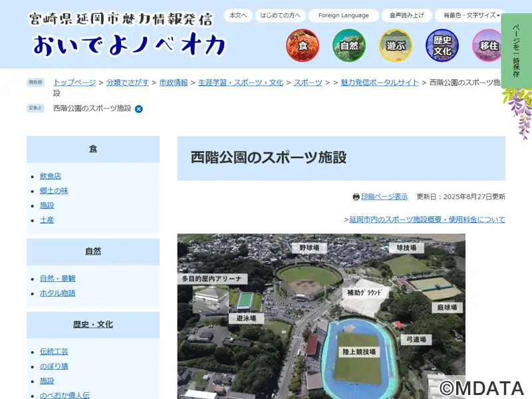Activate 音声読み上げ read-aloud button
532x399 pixels.
tap(406, 15)
